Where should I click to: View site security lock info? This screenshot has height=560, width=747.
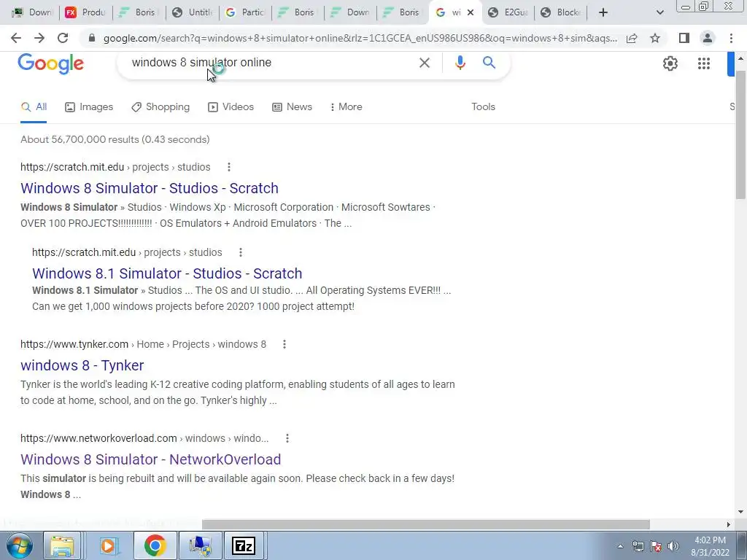pos(92,38)
